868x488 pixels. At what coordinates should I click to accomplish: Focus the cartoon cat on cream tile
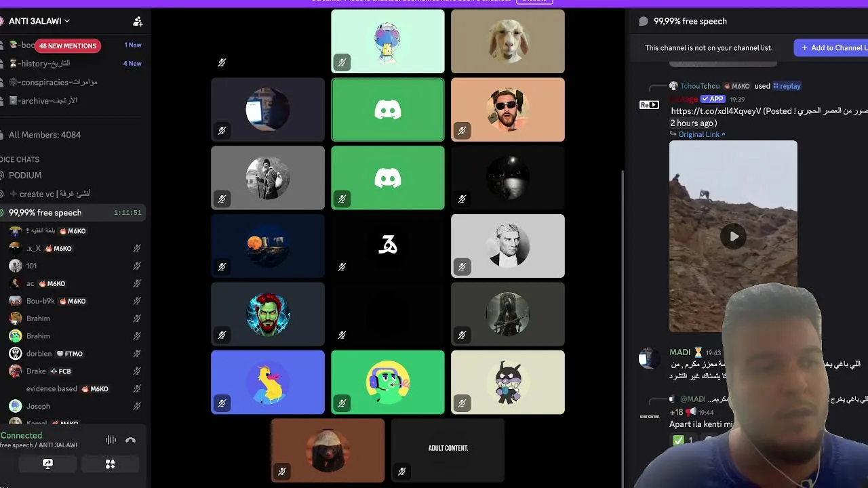pyautogui.click(x=508, y=382)
